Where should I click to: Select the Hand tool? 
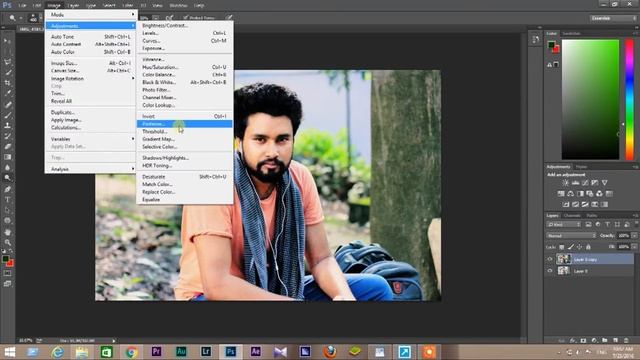[7, 232]
